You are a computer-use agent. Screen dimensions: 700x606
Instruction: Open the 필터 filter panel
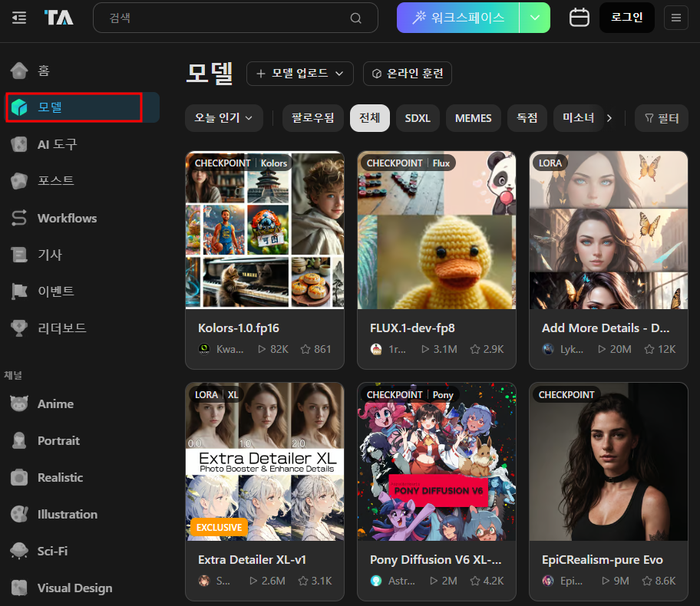tap(662, 118)
